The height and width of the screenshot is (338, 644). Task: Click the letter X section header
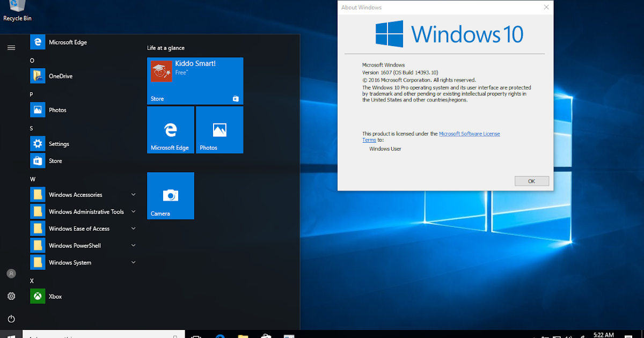[x=32, y=281]
